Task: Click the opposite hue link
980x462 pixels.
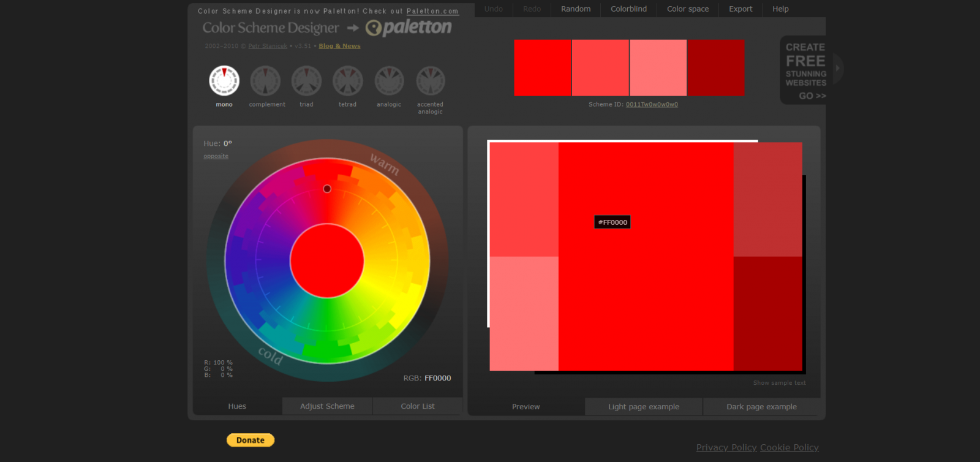Action: point(216,156)
